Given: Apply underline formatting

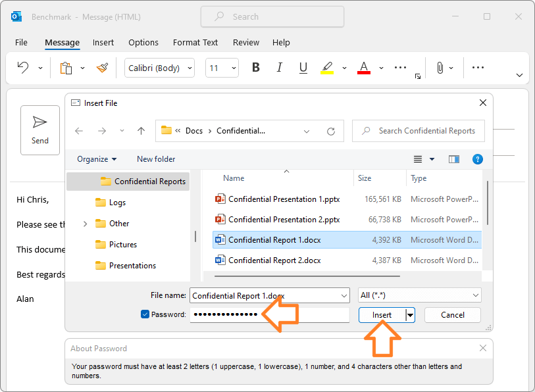Looking at the screenshot, I should [x=302, y=68].
